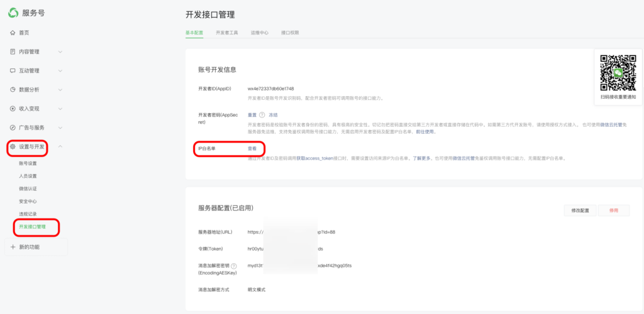Click the 内容管理 document icon
This screenshot has width=644, height=314.
[13, 51]
